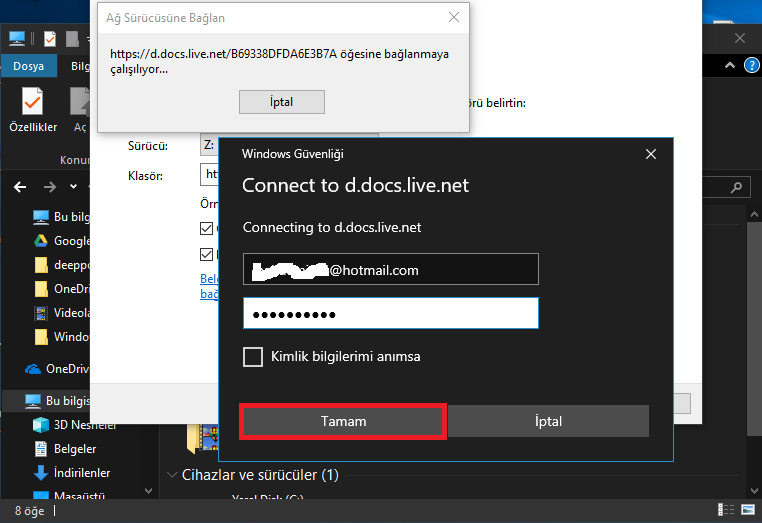Open the Dosya tab in File Explorer
The width and height of the screenshot is (762, 523).
point(29,66)
